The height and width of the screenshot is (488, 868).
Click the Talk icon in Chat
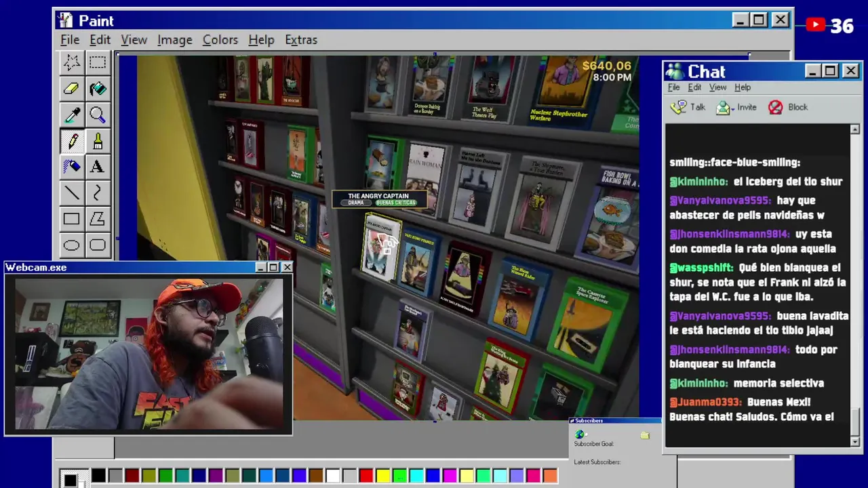tap(678, 107)
